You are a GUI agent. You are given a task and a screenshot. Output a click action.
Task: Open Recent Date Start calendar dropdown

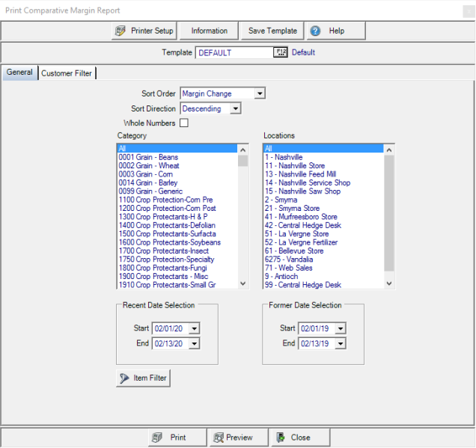[x=195, y=328]
